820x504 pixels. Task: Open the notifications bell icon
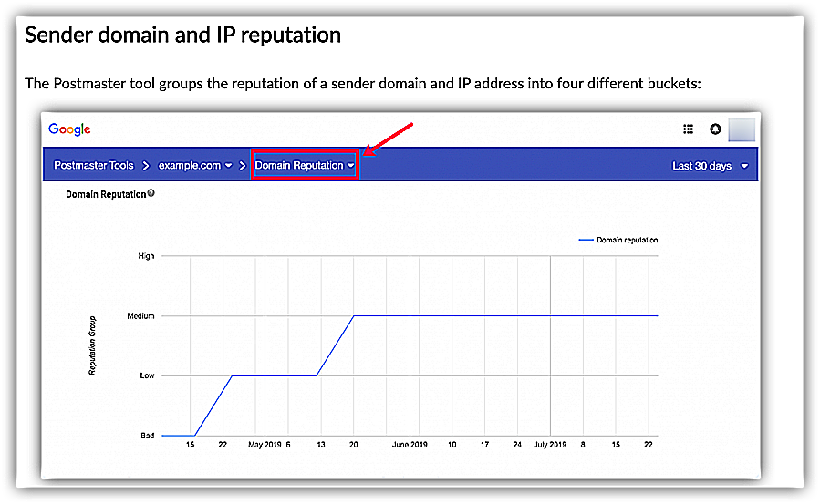[x=715, y=129]
